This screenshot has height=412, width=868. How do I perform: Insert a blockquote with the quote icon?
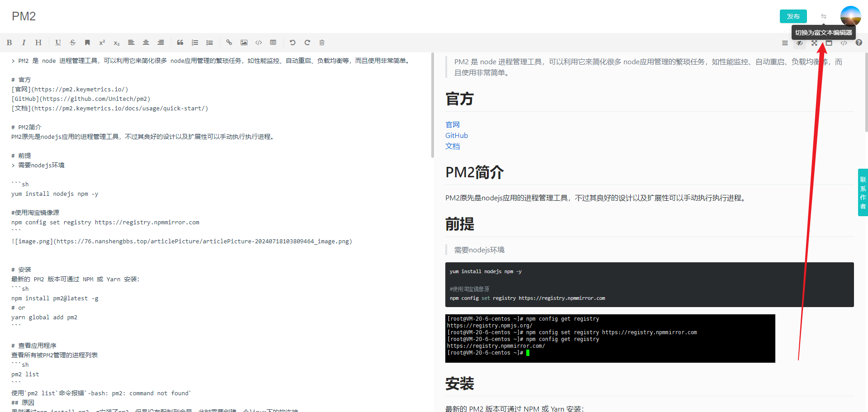tap(180, 43)
